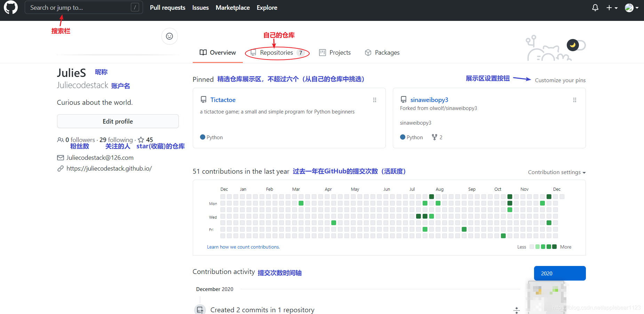Go to Issues in the header
Image resolution: width=644 pixels, height=314 pixels.
(x=200, y=8)
